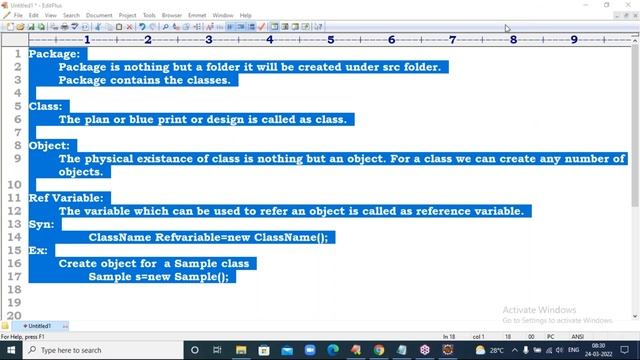Viewport: 640px width, 360px height.
Task: Click the Copy toolbar icon
Action: 109,27
